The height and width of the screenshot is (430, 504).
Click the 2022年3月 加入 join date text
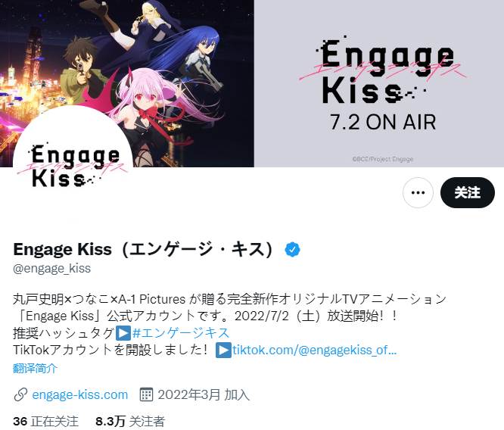pyautogui.click(x=204, y=394)
